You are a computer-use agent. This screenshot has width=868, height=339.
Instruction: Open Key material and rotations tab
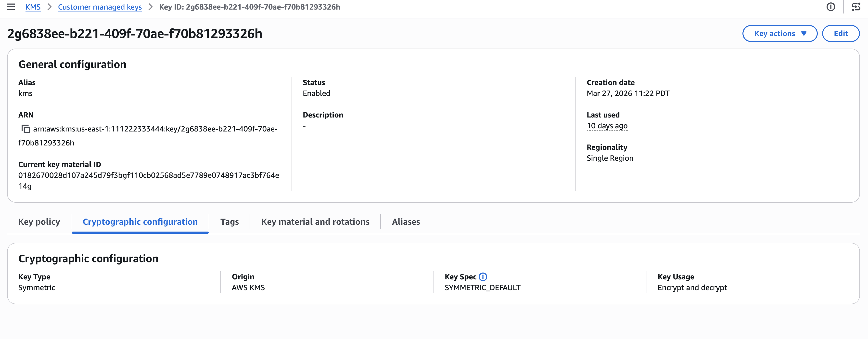(x=315, y=222)
